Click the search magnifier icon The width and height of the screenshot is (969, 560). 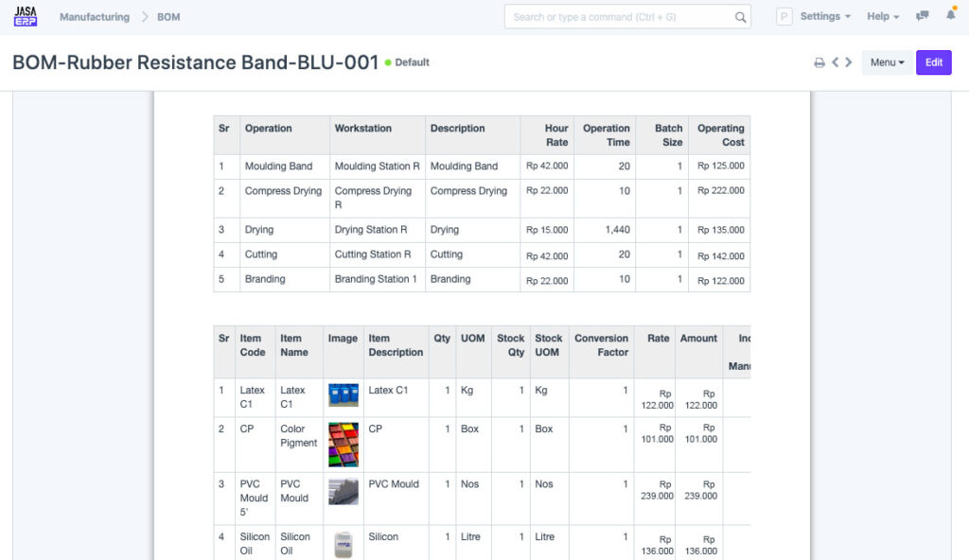740,17
